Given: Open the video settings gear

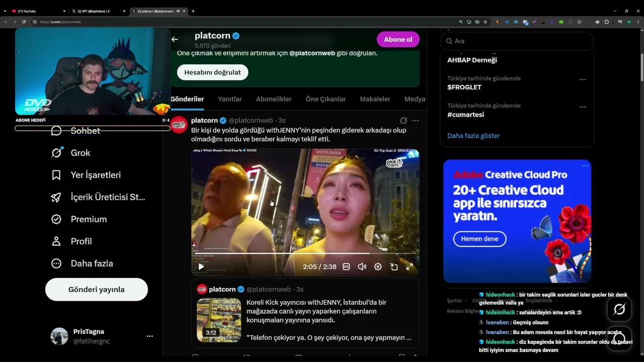Looking at the screenshot, I should pos(378,267).
